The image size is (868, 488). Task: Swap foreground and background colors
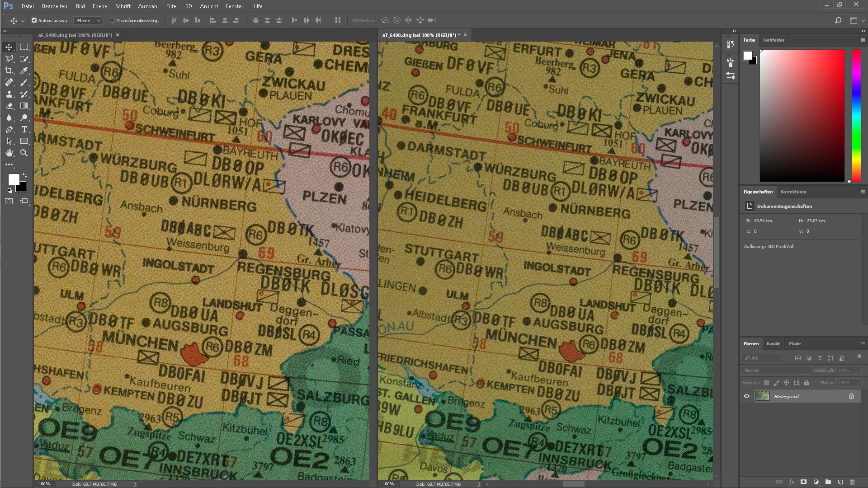(x=25, y=175)
